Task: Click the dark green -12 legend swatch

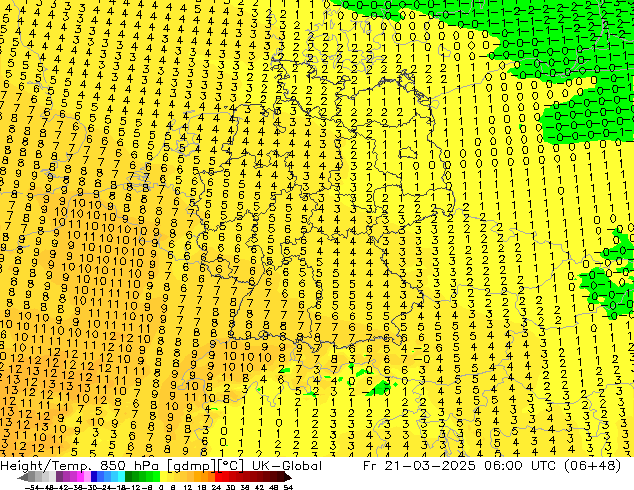Action: click(x=129, y=476)
